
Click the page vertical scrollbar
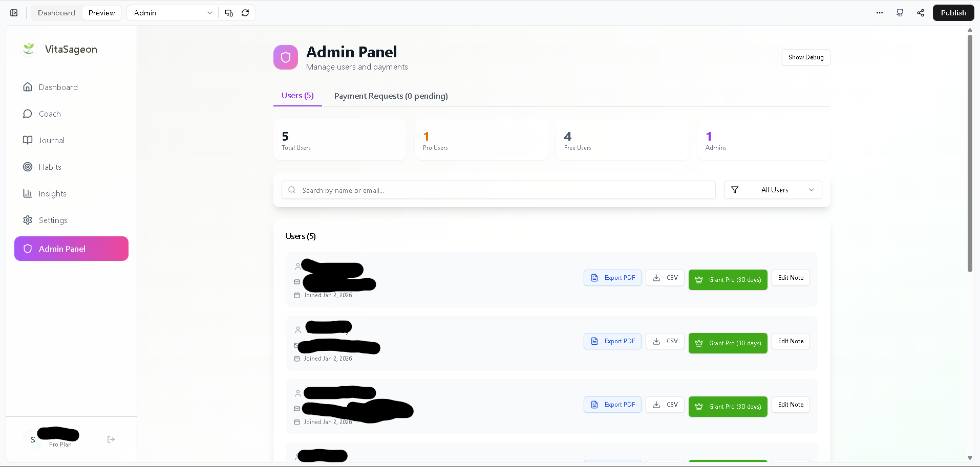[x=970, y=153]
